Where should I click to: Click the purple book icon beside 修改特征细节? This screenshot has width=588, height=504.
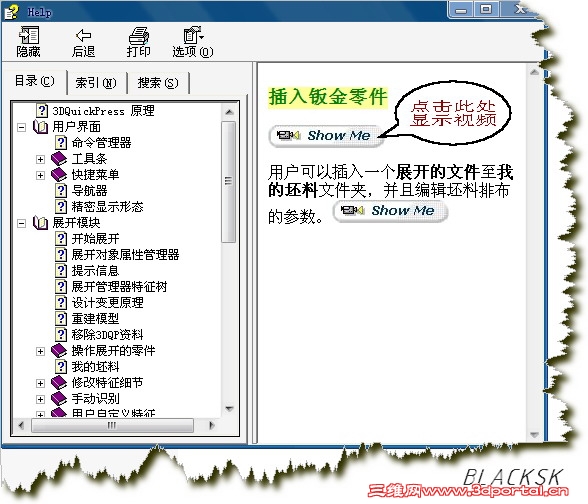point(59,383)
